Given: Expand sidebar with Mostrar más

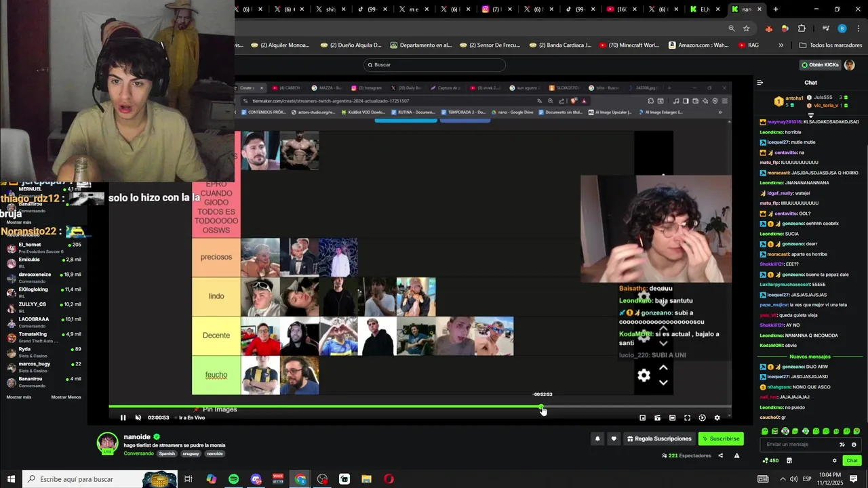Looking at the screenshot, I should [x=19, y=397].
